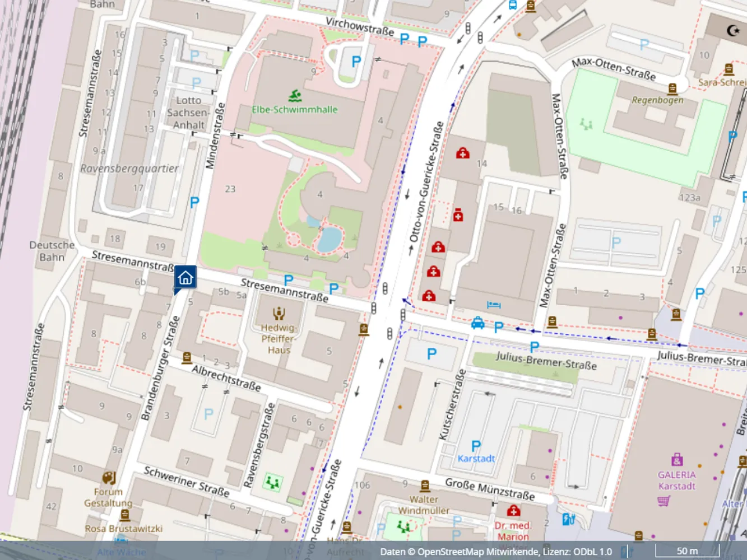Viewport: 747px width, 560px height.
Task: Click building number 106
Action: tap(363, 485)
